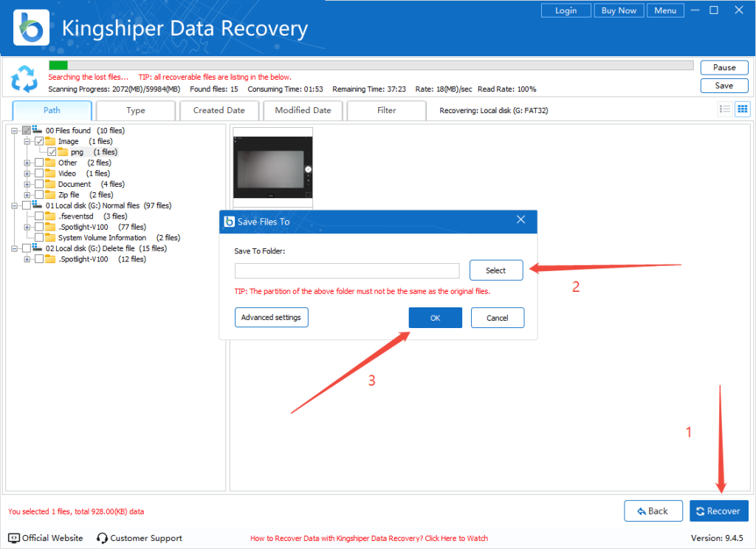The width and height of the screenshot is (756, 549).
Task: Uncheck the png folder checkbox
Action: (52, 152)
